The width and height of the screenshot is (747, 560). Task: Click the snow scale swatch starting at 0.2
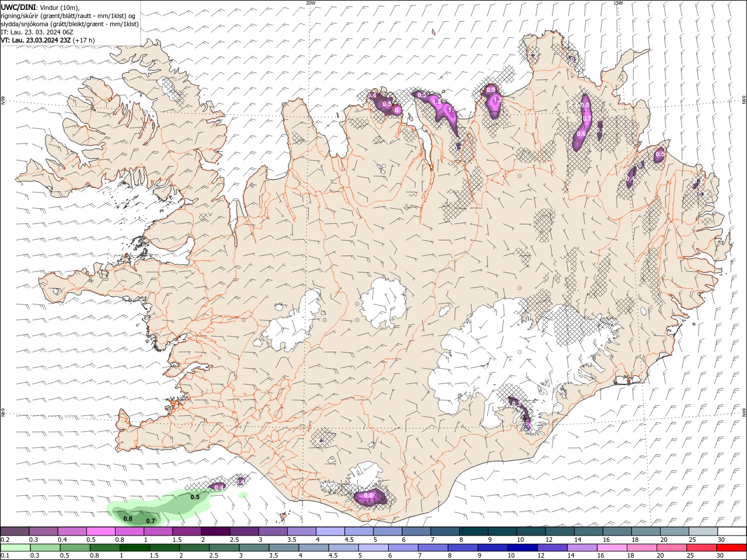click(15, 531)
